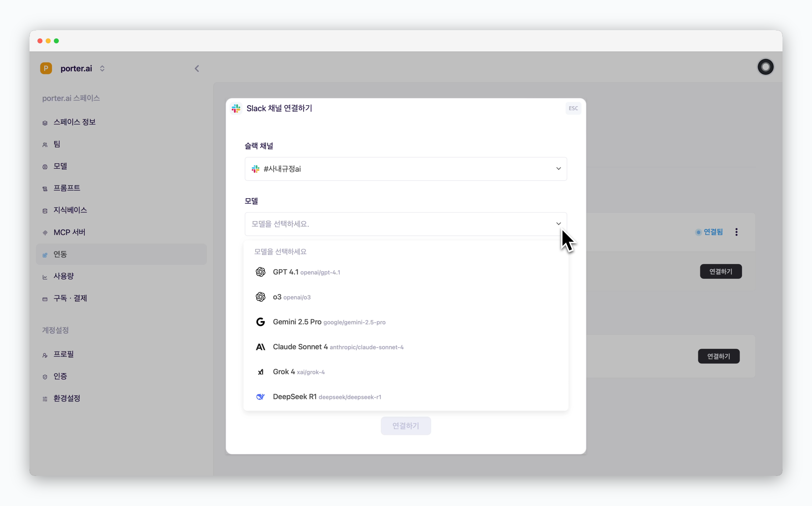Click the 지식베이스 database icon
The width and height of the screenshot is (812, 506).
point(45,211)
